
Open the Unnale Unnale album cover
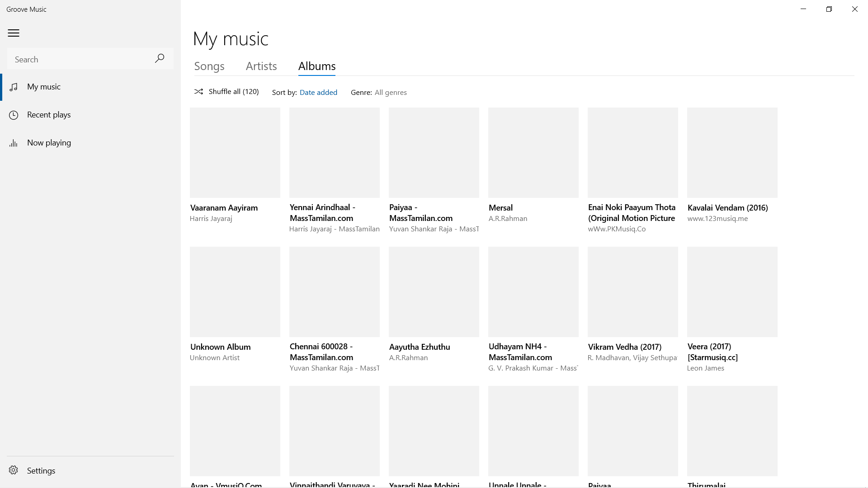pos(533,431)
